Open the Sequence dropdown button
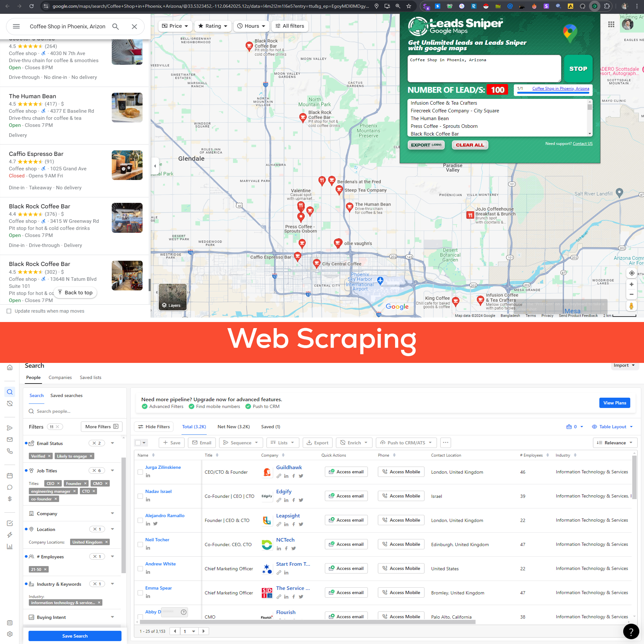The width and height of the screenshot is (644, 644). [x=241, y=443]
